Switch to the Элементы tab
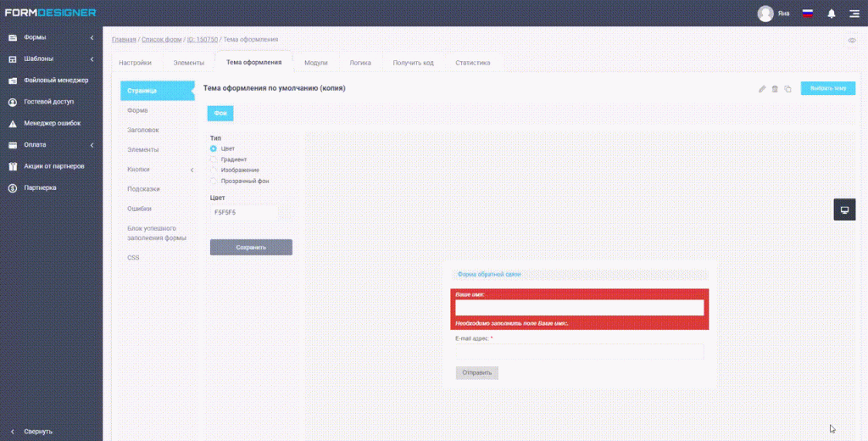 pos(189,63)
